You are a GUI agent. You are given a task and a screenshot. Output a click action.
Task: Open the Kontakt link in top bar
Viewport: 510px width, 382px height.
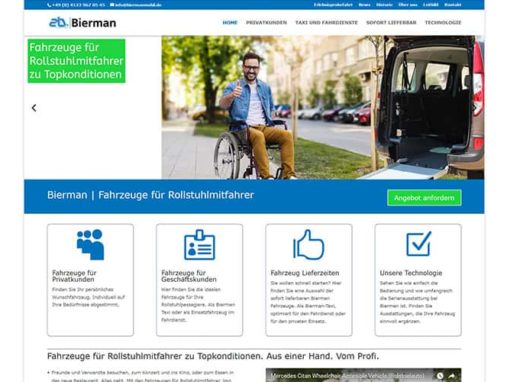click(x=453, y=5)
